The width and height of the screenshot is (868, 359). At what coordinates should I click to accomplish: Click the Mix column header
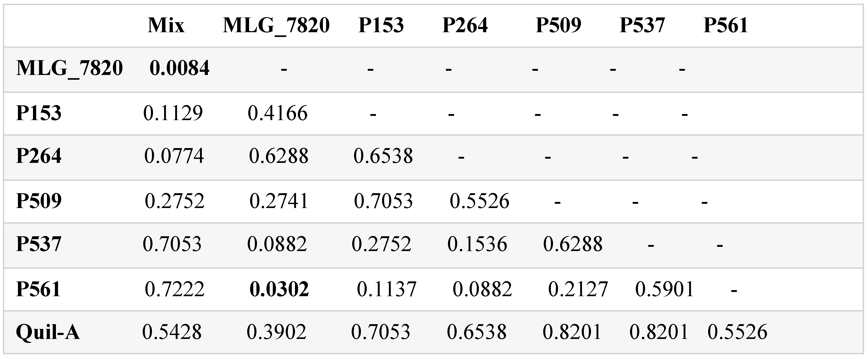166,25
